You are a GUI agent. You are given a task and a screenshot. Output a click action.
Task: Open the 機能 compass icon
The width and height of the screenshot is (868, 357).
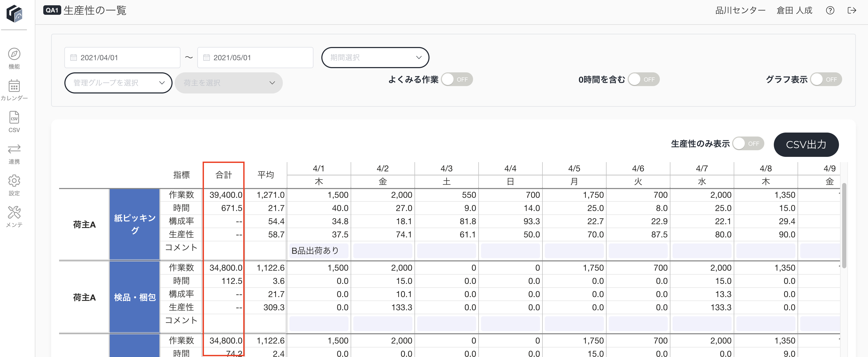[x=14, y=54]
